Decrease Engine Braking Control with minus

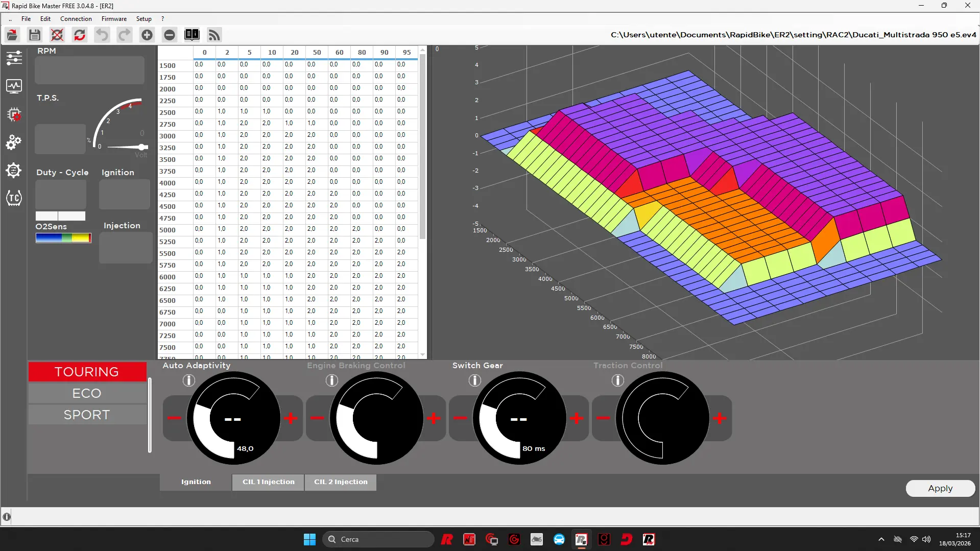point(318,418)
